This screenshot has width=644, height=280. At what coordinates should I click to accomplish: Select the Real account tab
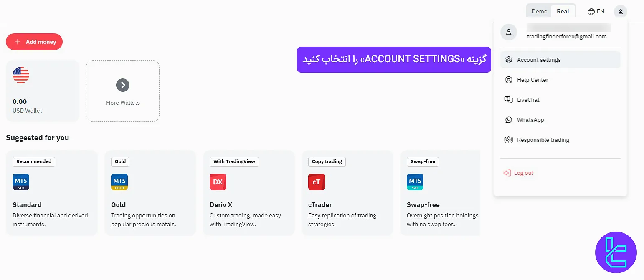coord(563,11)
